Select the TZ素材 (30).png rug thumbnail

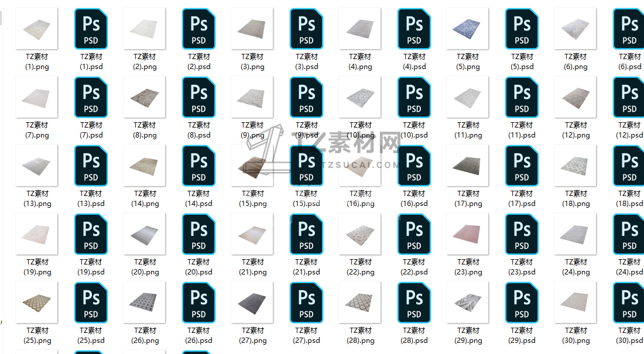[x=575, y=303]
